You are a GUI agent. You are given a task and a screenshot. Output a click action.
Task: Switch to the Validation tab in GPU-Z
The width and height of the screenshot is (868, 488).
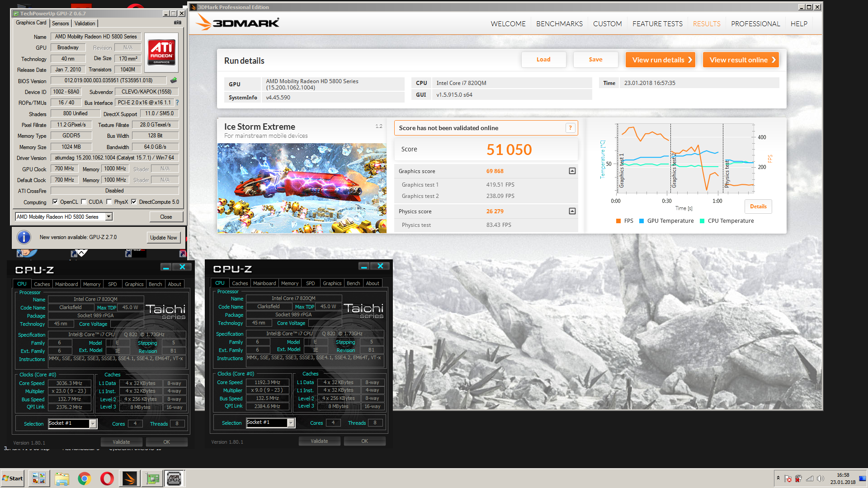[x=85, y=23]
